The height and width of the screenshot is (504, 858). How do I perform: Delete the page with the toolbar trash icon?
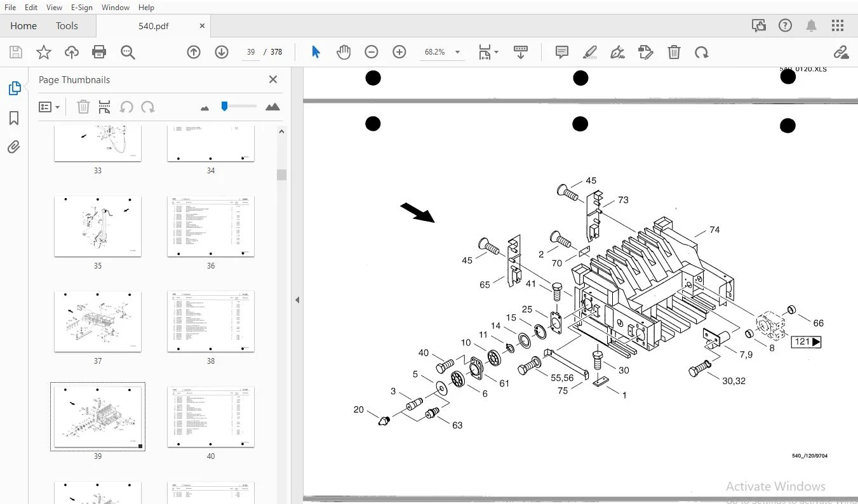point(674,52)
